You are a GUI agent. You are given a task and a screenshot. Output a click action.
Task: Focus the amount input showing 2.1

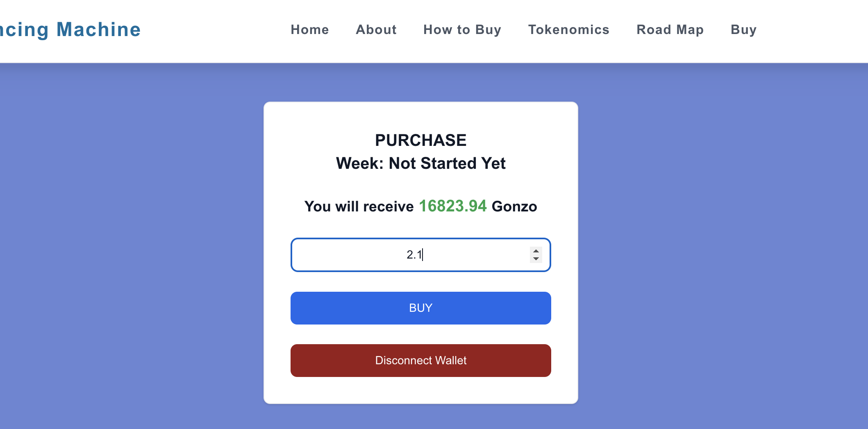click(421, 255)
